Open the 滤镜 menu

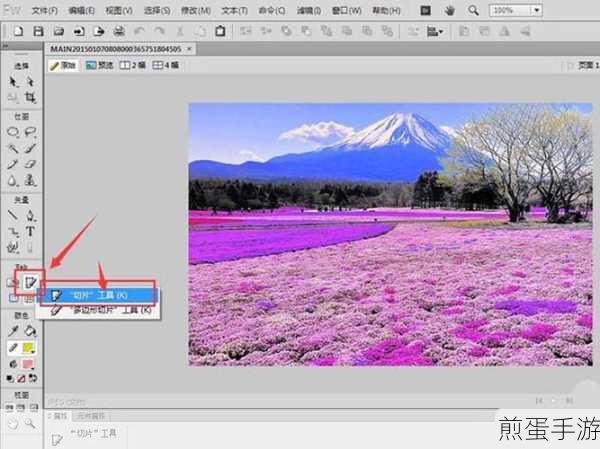pyautogui.click(x=309, y=10)
